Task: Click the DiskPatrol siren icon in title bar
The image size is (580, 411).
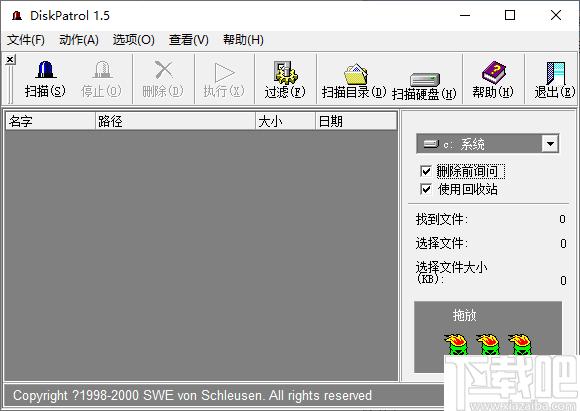Action: [17, 16]
